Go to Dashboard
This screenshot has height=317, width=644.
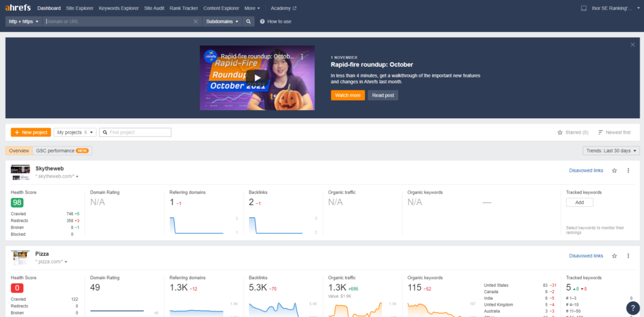(x=49, y=8)
